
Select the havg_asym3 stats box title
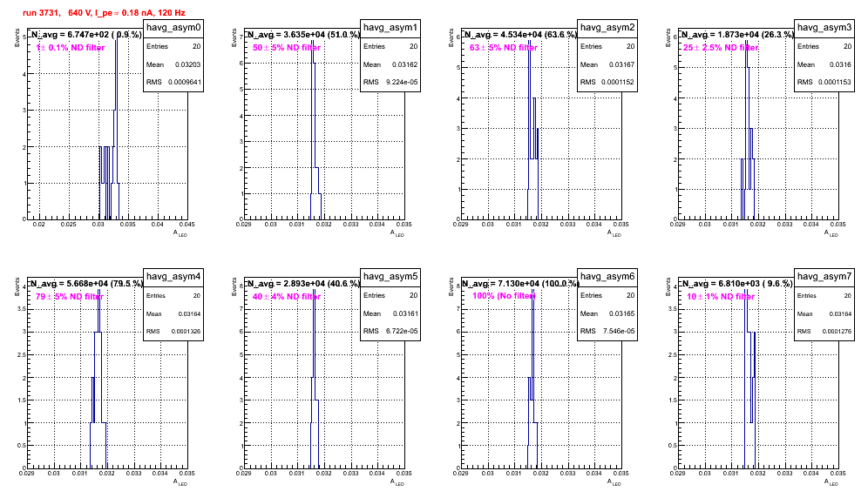[824, 27]
